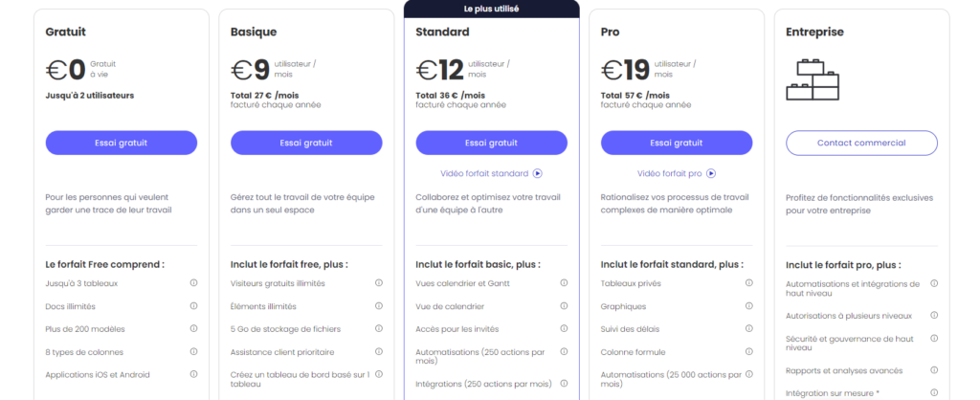Click Essai gratuit under Gratuit plan
980x400 pixels.
click(x=121, y=143)
